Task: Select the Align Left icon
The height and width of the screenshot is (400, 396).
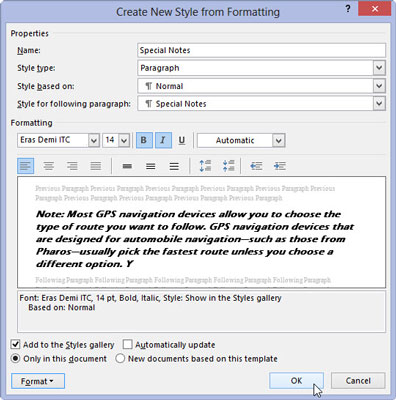Action: coord(26,166)
